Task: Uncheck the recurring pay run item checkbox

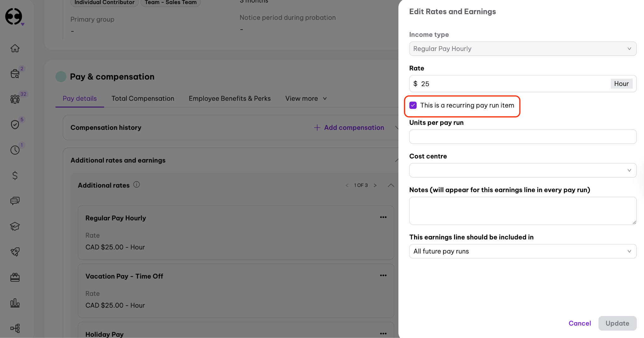Action: [413, 105]
